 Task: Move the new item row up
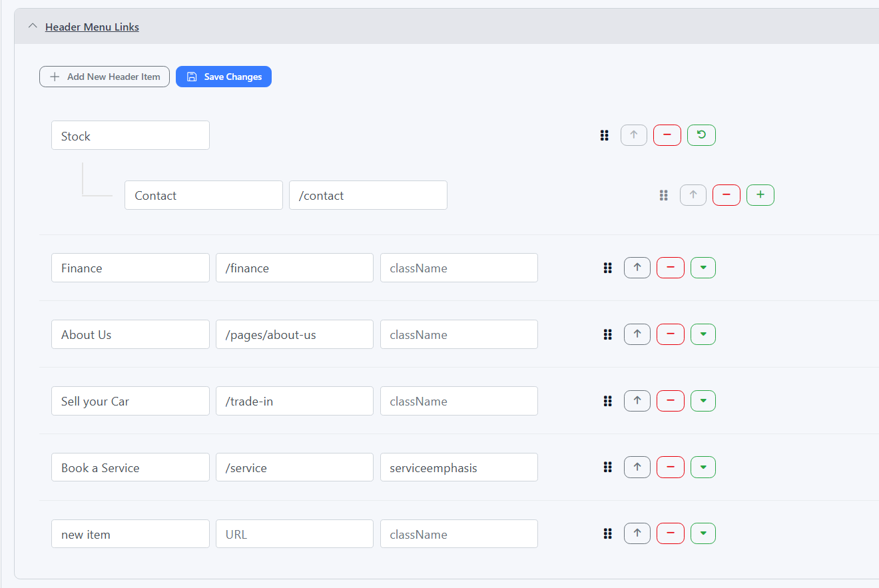pos(637,533)
